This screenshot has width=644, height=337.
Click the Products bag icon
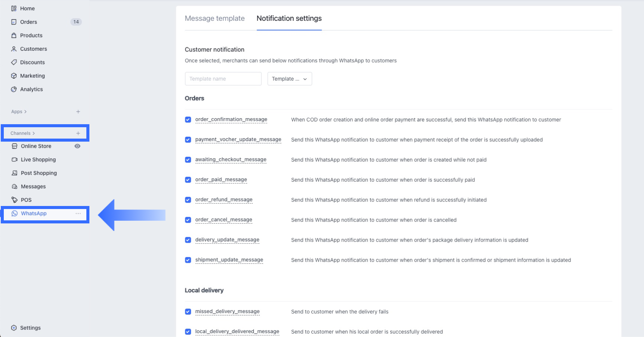(x=14, y=35)
